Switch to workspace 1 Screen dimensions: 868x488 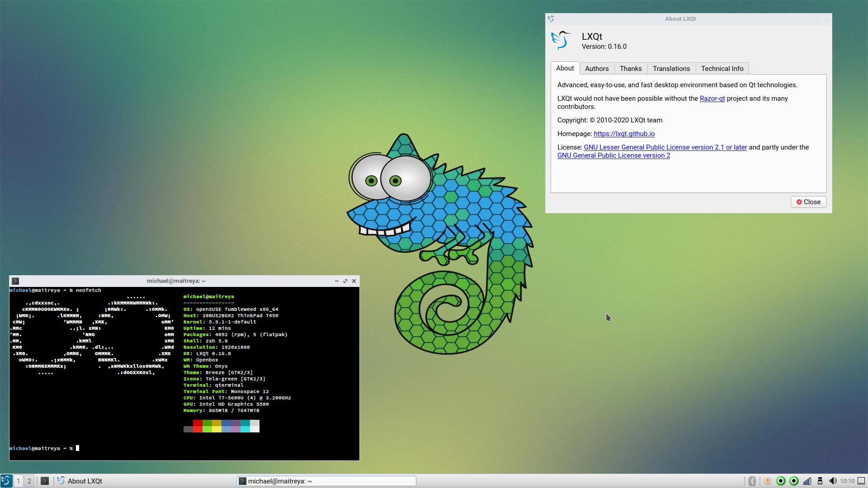pyautogui.click(x=19, y=481)
